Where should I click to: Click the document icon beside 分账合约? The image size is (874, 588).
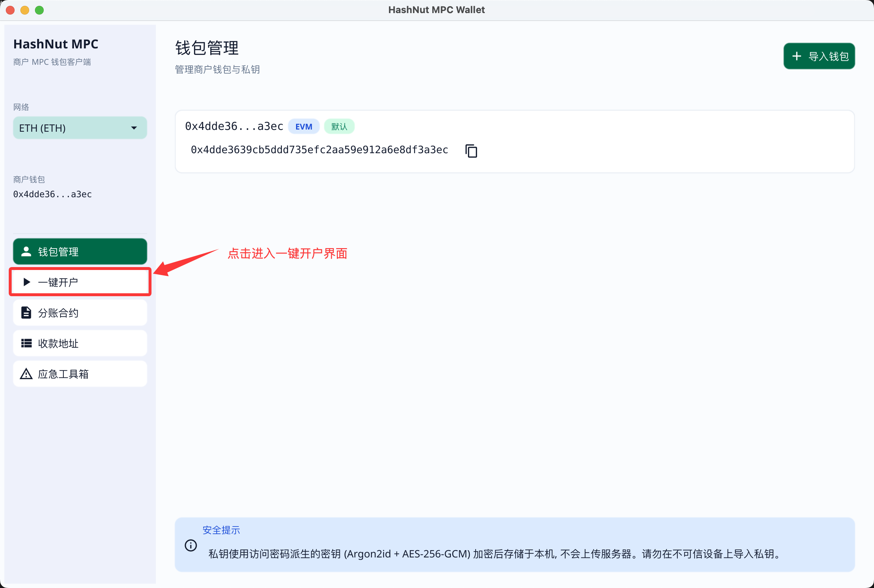tap(26, 312)
